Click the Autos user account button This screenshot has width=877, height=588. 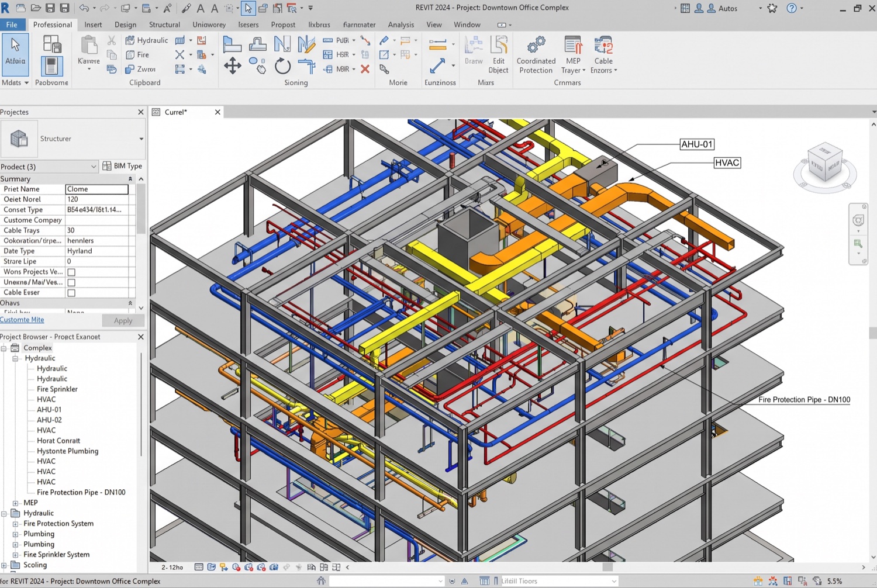point(723,8)
